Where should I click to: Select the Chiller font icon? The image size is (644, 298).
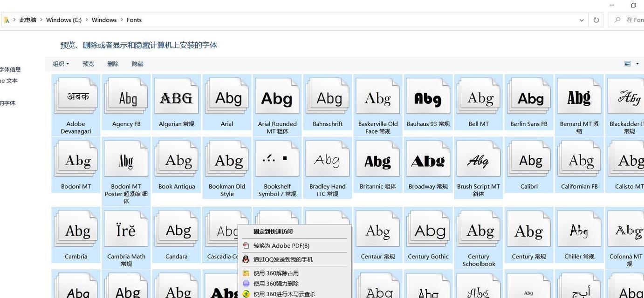[579, 229]
